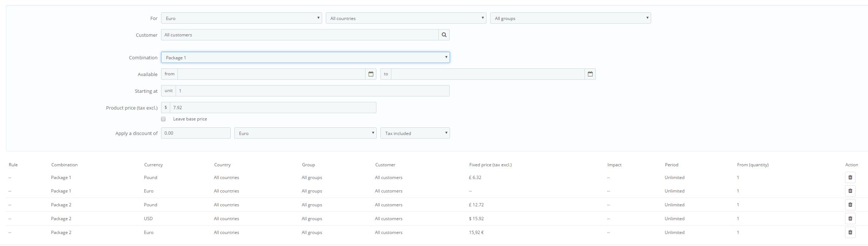Screen dimensions: 868x246
Task: Click 'All customers' in the Package 2 Pound row
Action: coord(389,205)
